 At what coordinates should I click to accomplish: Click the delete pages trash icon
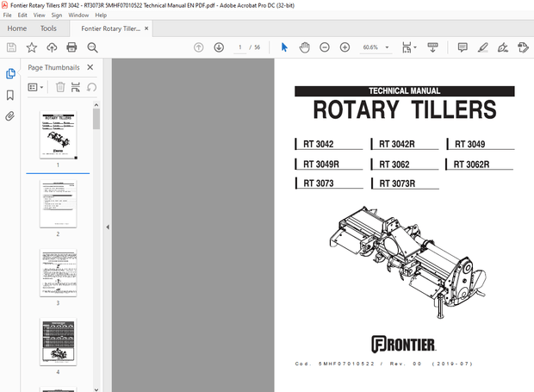(x=60, y=87)
